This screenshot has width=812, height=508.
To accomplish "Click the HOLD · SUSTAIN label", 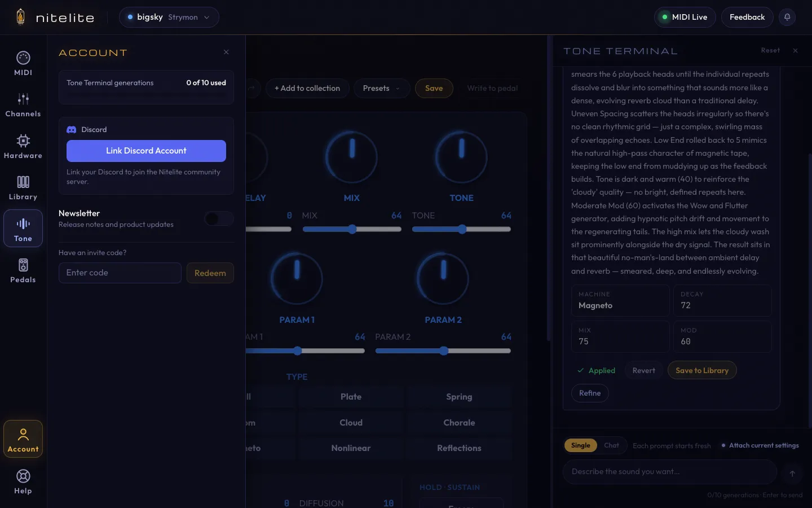I will 449,488.
